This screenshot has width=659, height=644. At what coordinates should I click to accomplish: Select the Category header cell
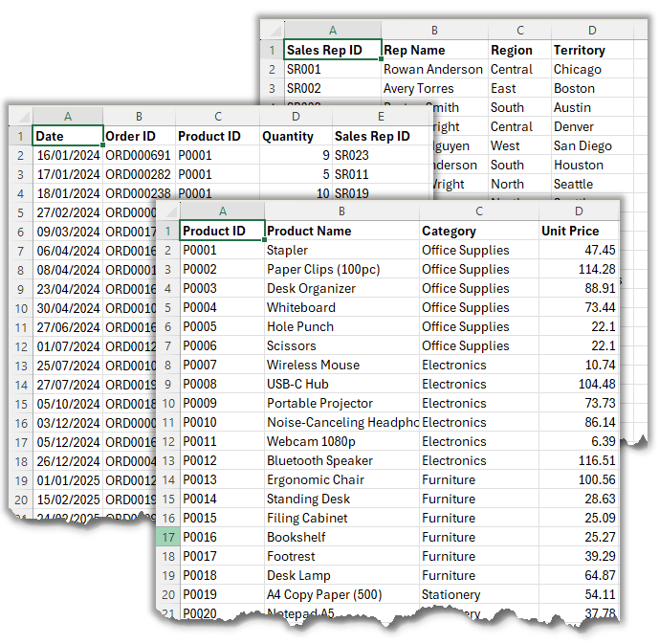[x=479, y=231]
